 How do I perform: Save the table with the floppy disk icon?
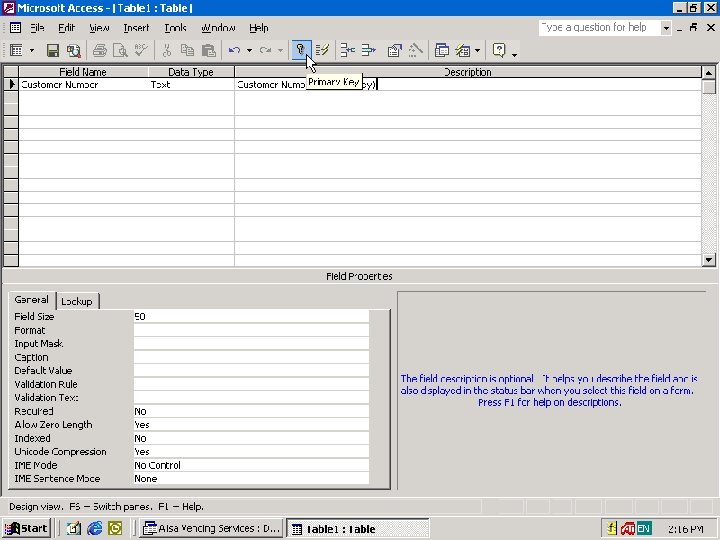tap(53, 50)
